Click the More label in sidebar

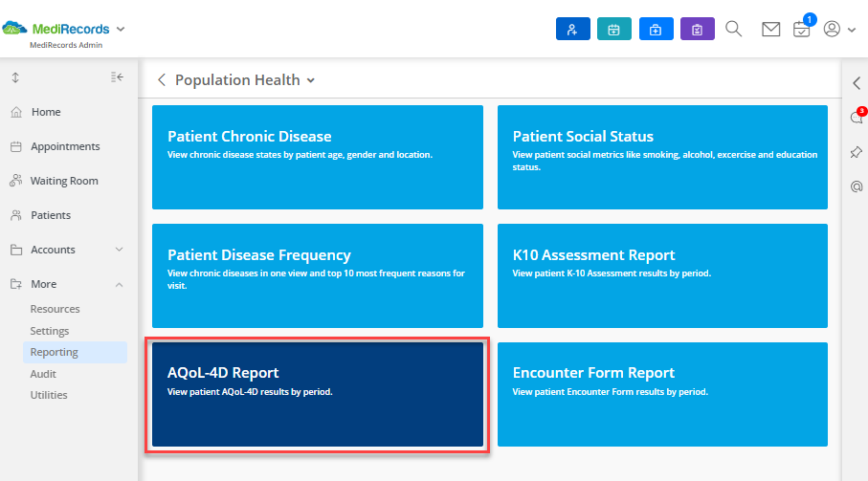coord(44,284)
